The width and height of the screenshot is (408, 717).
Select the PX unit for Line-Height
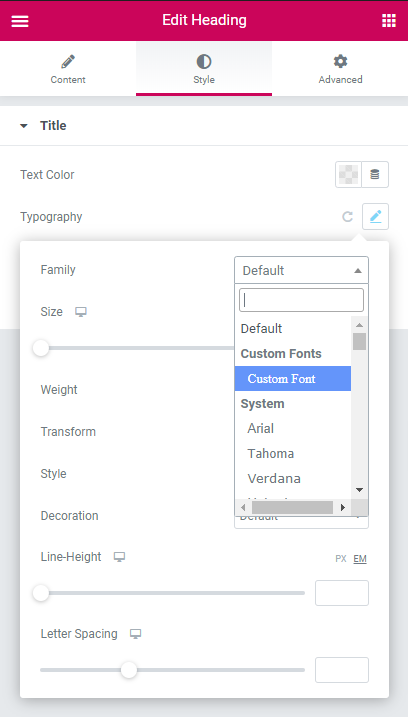pyautogui.click(x=341, y=559)
